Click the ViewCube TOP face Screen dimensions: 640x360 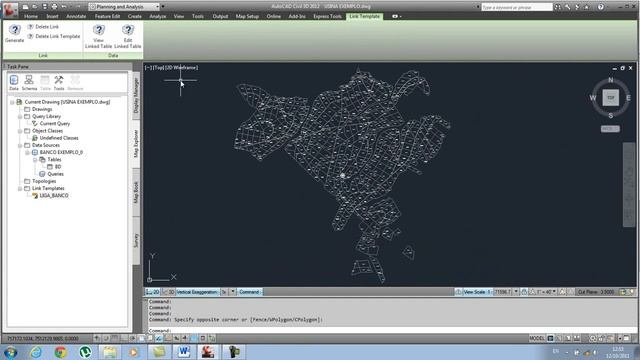[x=611, y=98]
